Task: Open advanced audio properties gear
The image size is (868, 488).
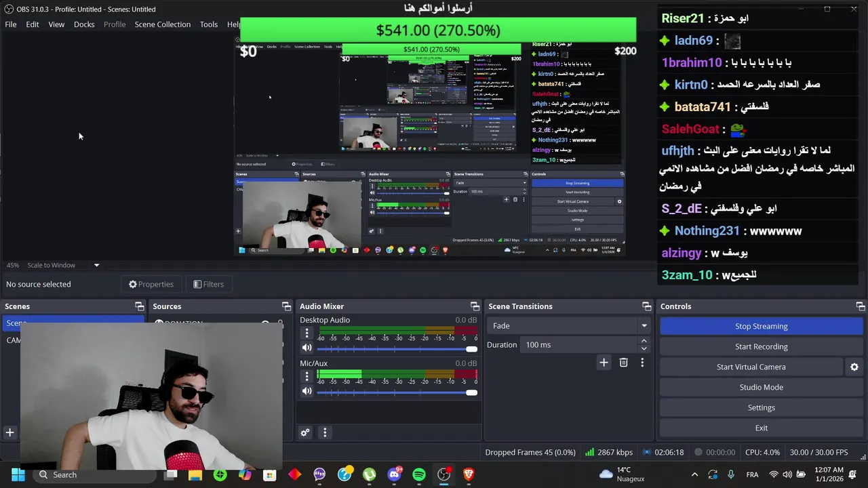Action: (x=305, y=432)
